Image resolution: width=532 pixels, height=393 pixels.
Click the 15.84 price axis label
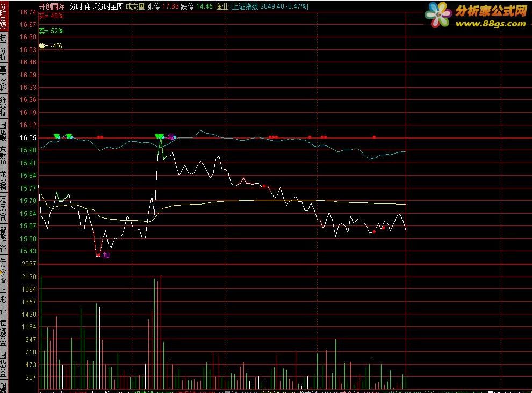pos(28,176)
